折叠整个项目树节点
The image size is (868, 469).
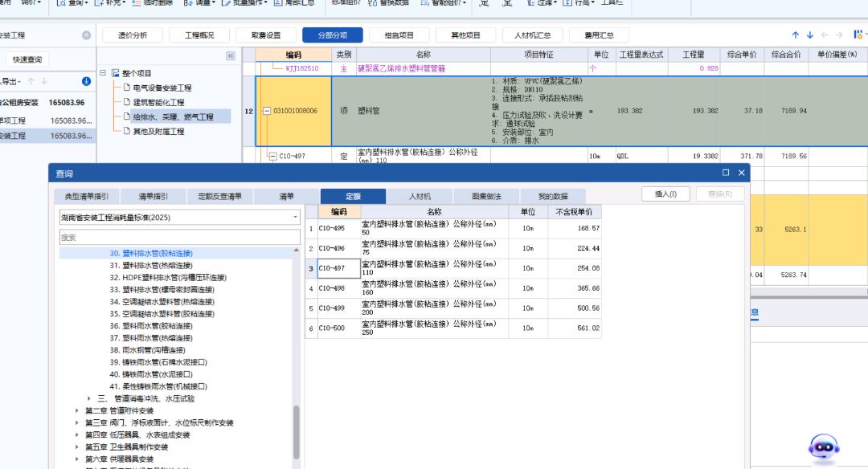click(103, 72)
